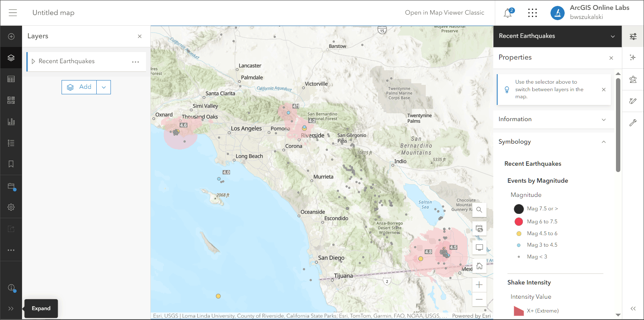The height and width of the screenshot is (320, 644).
Task: Click the Add content plus icon in dark toolbar
Action: pyautogui.click(x=11, y=37)
